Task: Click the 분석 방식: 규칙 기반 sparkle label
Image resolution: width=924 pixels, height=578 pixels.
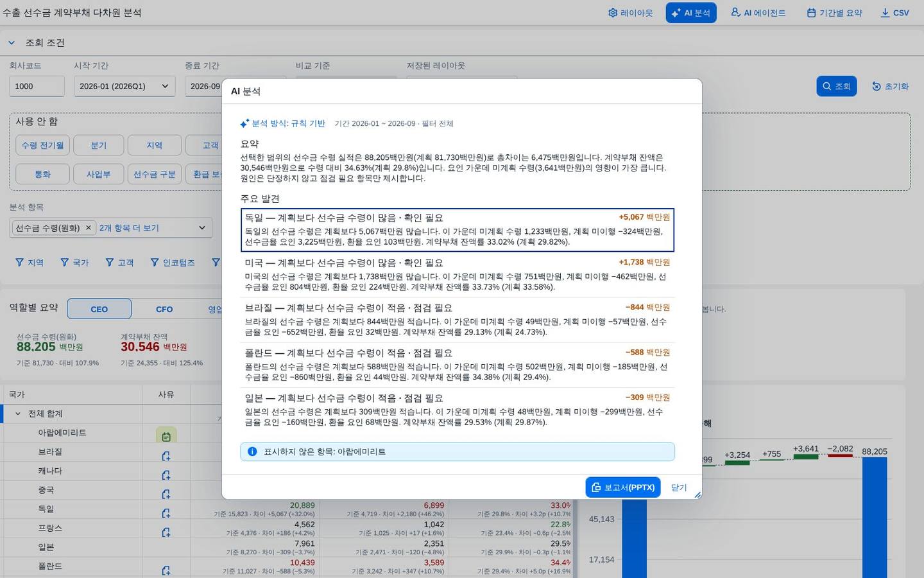Action: pyautogui.click(x=282, y=123)
